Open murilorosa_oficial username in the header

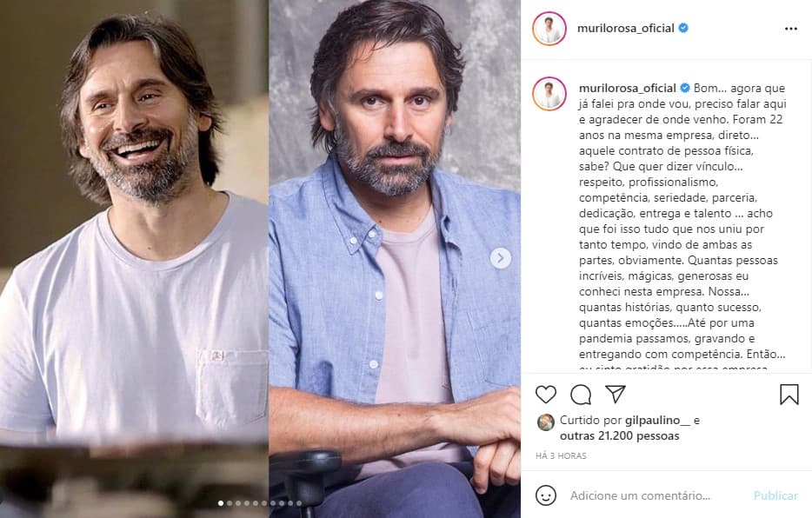click(626, 29)
